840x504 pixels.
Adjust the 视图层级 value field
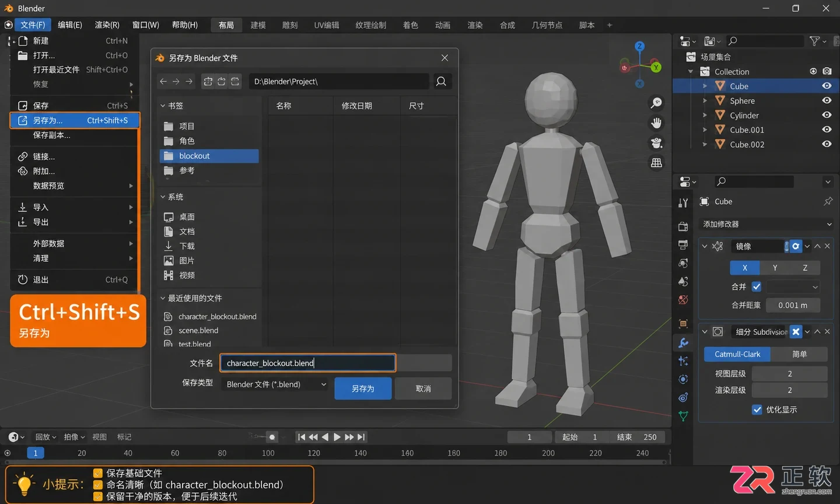pyautogui.click(x=790, y=373)
